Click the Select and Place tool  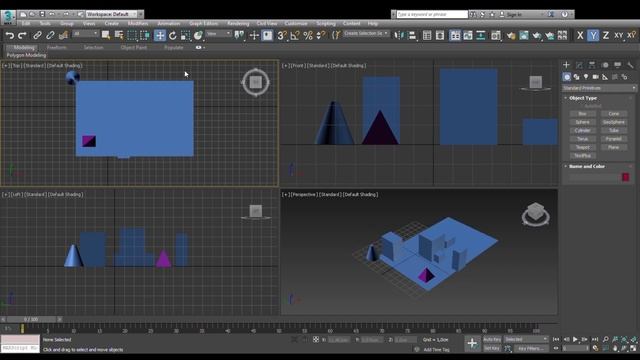198,36
